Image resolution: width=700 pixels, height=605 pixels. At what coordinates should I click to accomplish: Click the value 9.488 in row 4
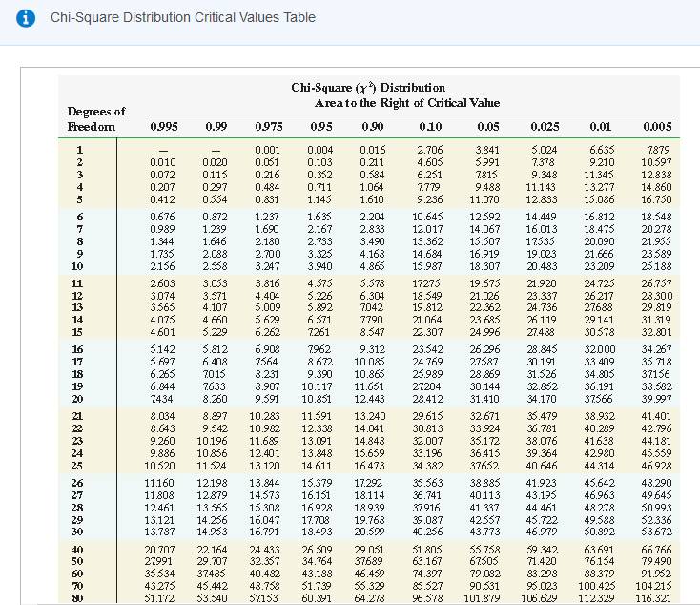pos(487,187)
